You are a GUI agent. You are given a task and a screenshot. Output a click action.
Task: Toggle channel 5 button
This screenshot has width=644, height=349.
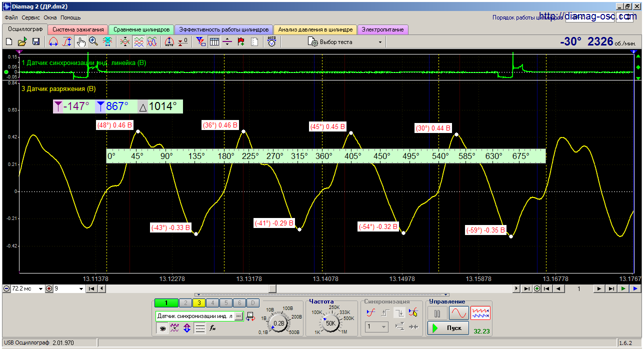click(x=226, y=303)
